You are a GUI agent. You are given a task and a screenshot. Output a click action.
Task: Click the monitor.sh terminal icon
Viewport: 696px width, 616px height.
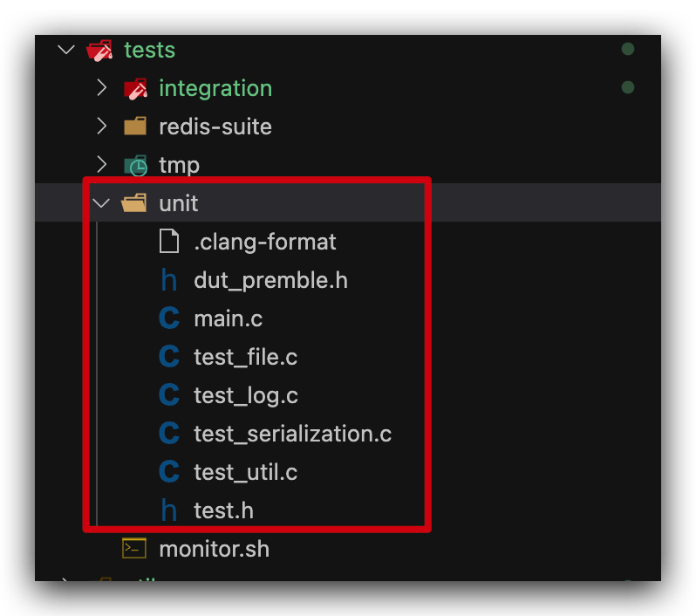(x=134, y=548)
